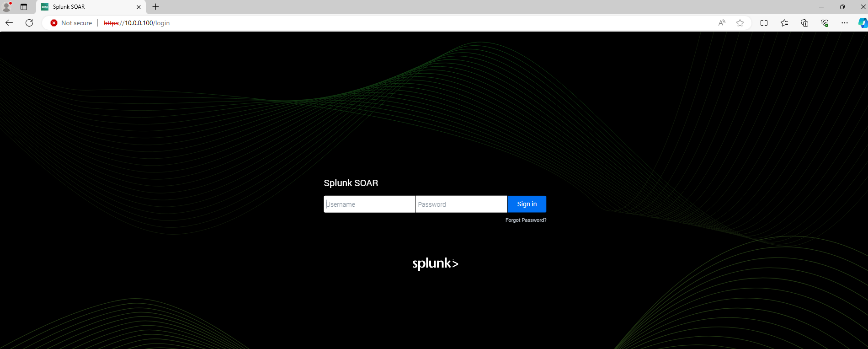Image resolution: width=868 pixels, height=349 pixels.
Task: Open the split screen view
Action: tap(764, 23)
